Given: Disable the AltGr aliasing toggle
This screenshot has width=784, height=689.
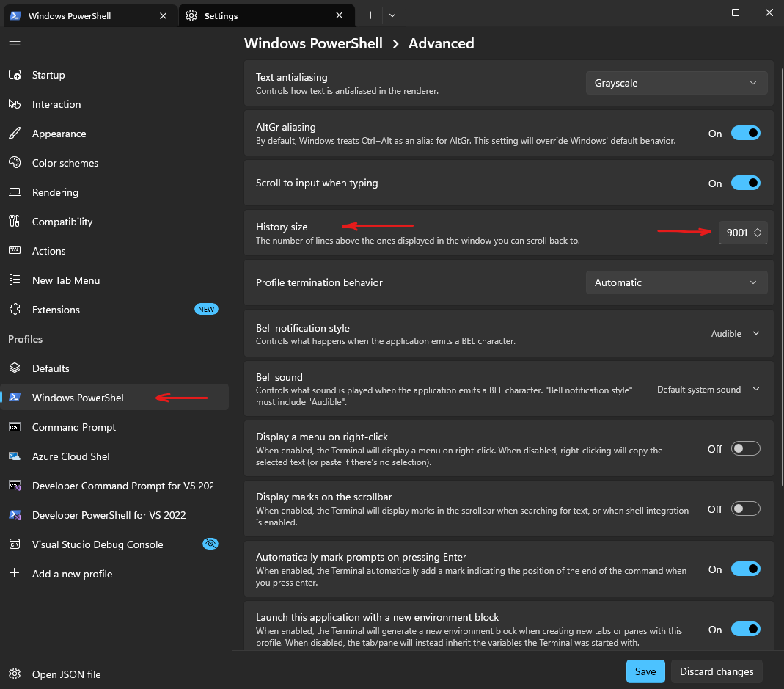Looking at the screenshot, I should point(746,133).
